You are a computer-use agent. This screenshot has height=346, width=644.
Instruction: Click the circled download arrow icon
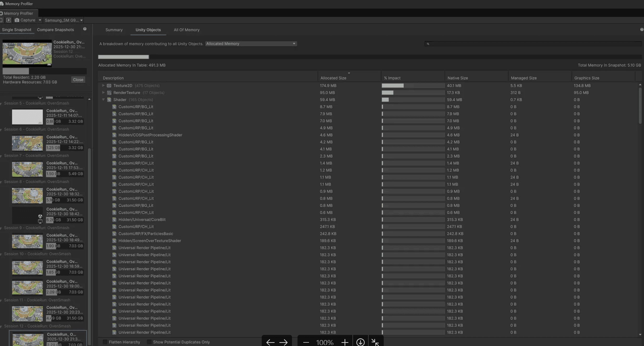(360, 342)
